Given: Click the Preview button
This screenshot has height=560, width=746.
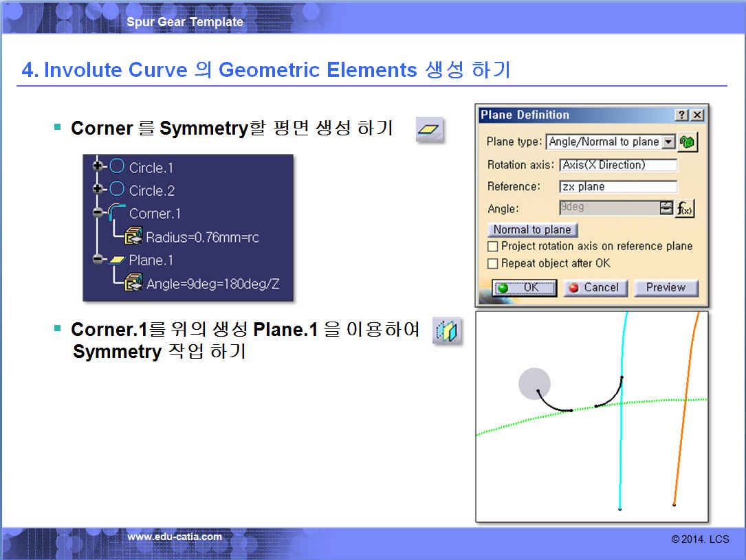Looking at the screenshot, I should pos(666,288).
